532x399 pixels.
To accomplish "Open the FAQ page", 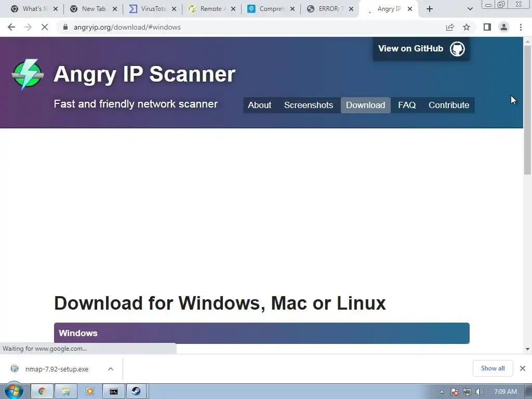I will click(x=407, y=105).
